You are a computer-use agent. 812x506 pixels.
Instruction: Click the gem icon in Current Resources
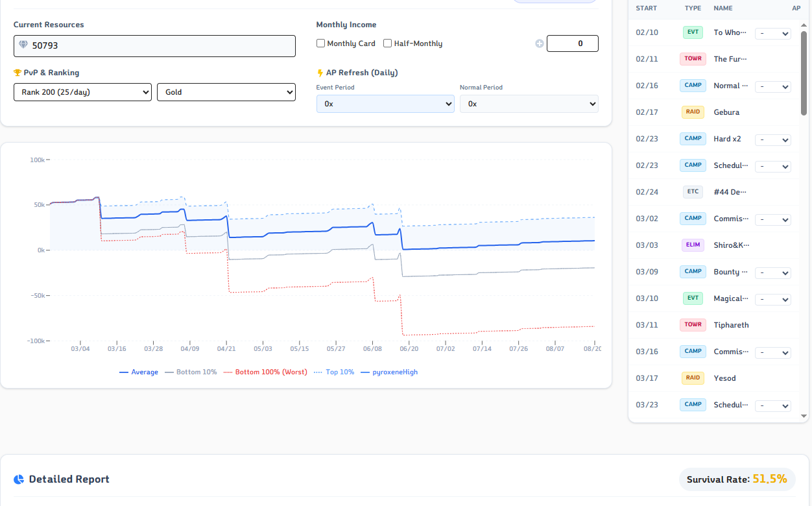point(23,45)
